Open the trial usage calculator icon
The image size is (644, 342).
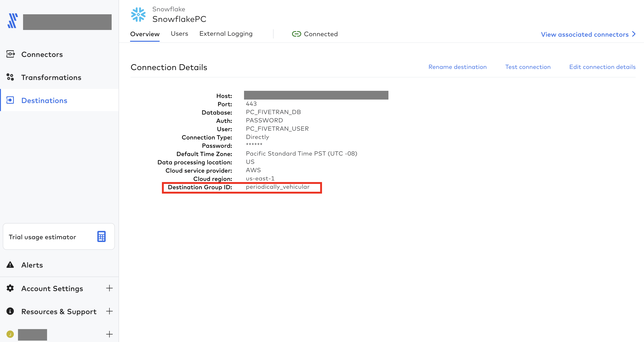tap(101, 236)
